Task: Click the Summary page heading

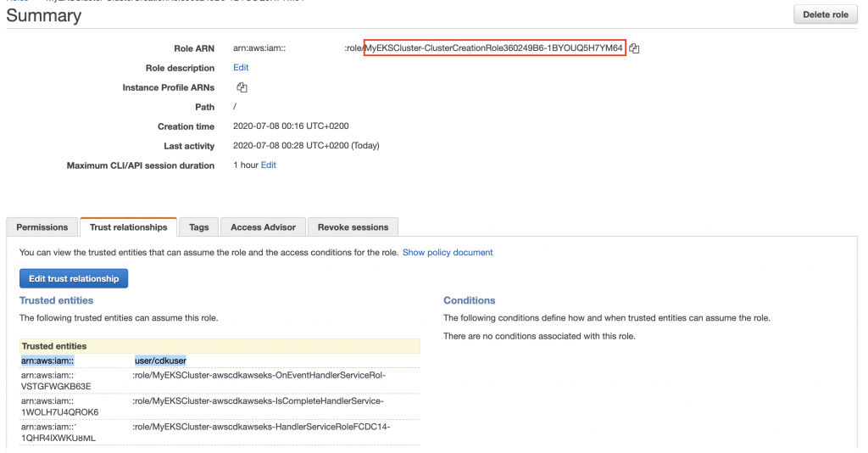Action: (44, 15)
